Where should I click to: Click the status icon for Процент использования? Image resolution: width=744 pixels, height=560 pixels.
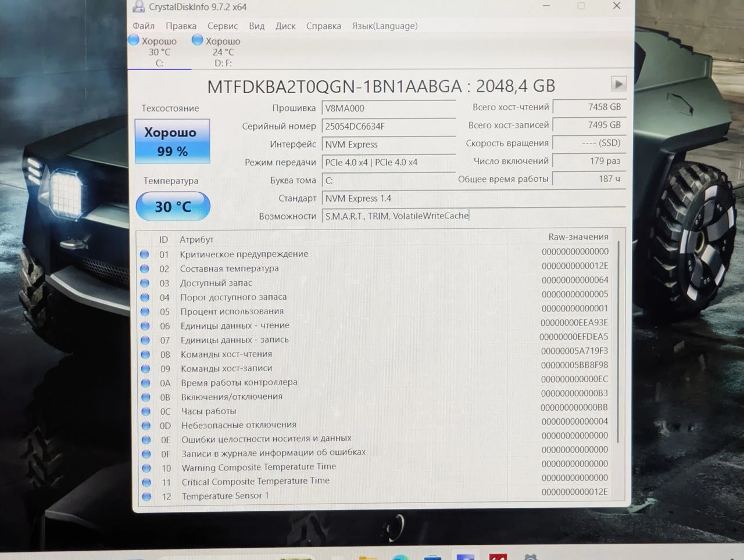(145, 311)
